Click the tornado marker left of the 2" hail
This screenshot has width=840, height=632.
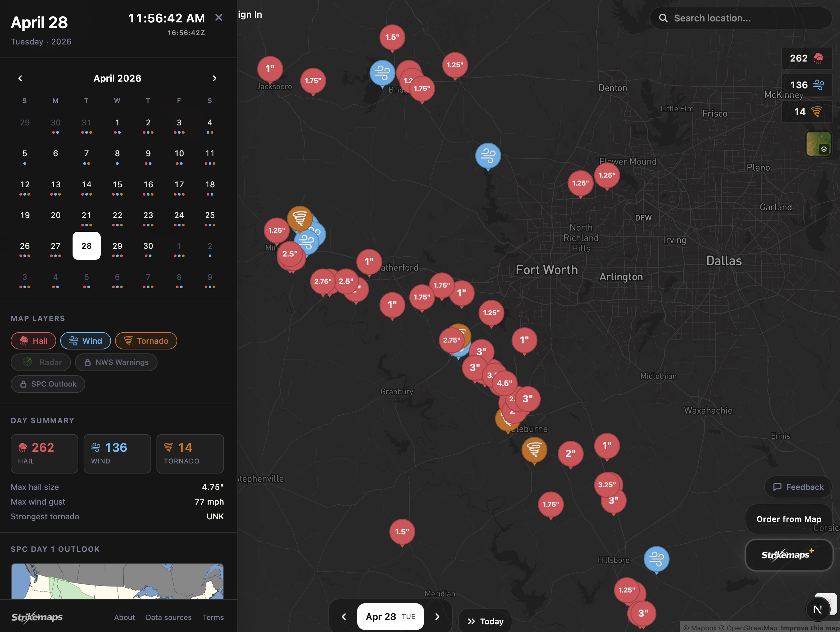[x=534, y=450]
